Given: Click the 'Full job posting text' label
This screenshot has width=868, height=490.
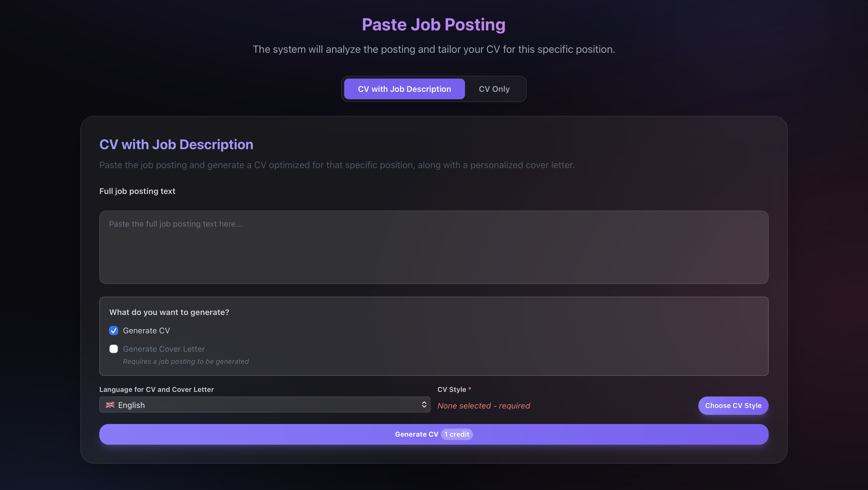Looking at the screenshot, I should point(137,191).
